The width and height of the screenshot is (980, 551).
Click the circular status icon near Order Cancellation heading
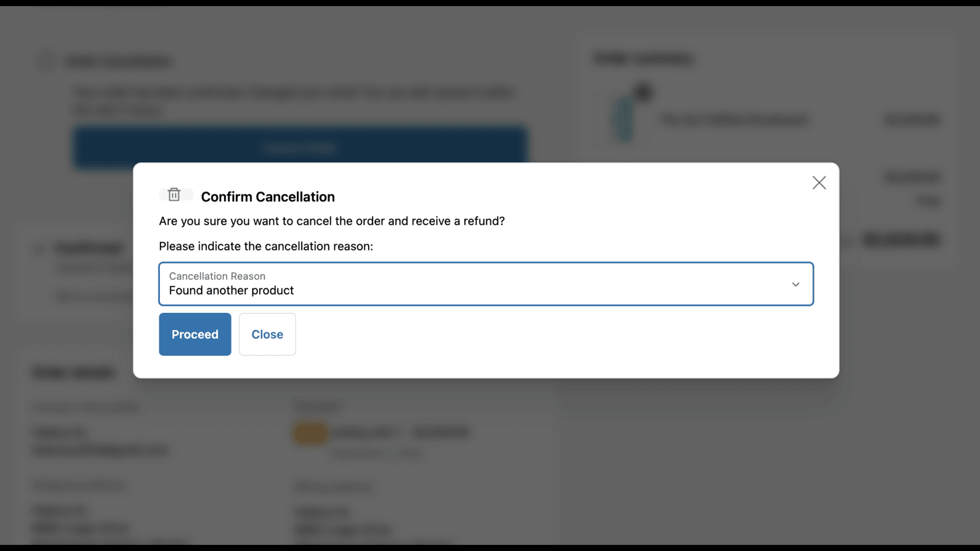pyautogui.click(x=45, y=61)
